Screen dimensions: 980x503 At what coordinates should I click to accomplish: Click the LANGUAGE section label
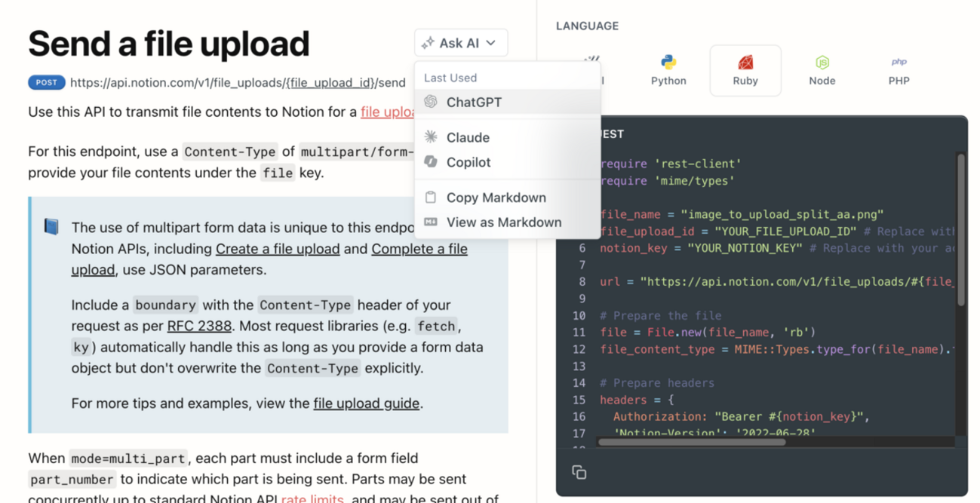(x=588, y=26)
